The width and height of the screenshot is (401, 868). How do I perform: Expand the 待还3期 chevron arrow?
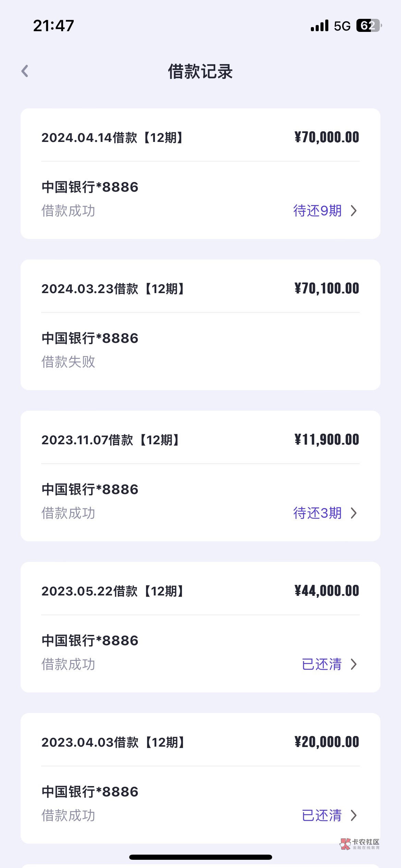354,513
